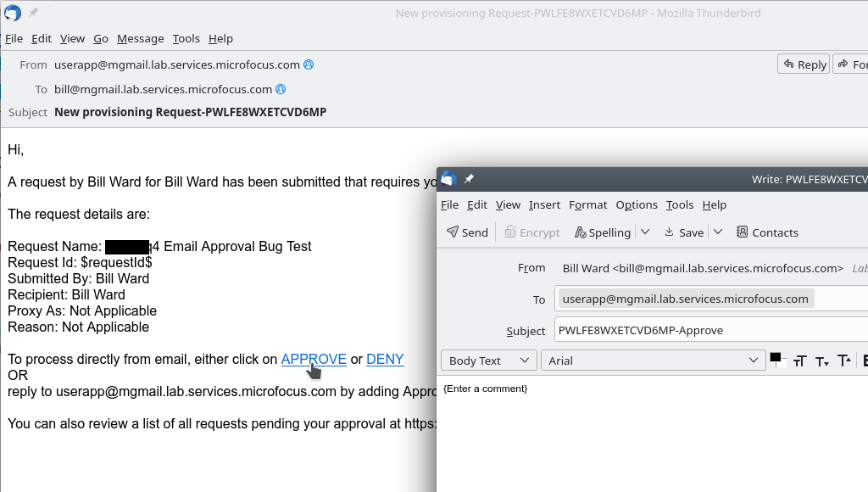This screenshot has height=492, width=868.
Task: Click the APPROVE link in the email
Action: [313, 359]
